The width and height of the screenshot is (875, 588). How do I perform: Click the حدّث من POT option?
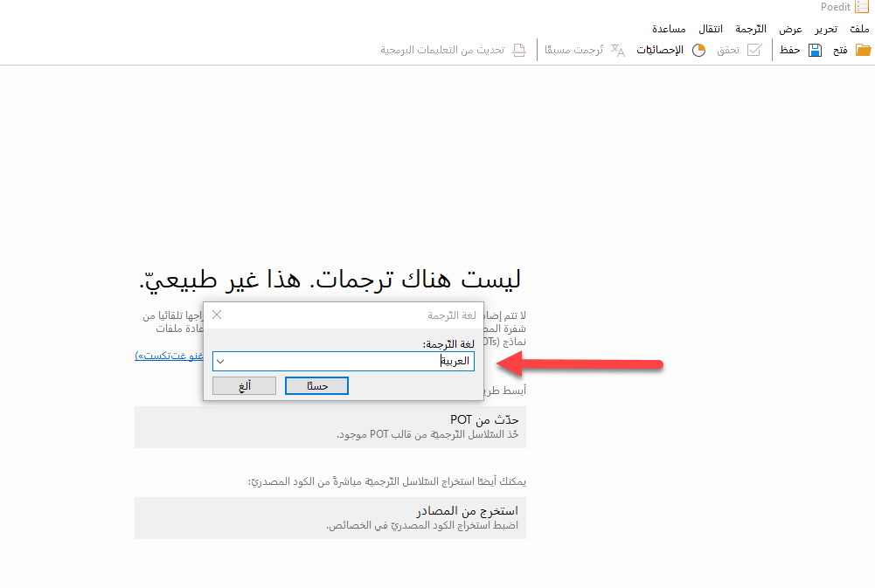point(330,426)
